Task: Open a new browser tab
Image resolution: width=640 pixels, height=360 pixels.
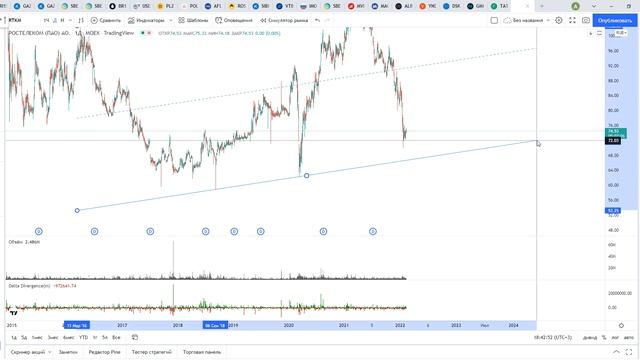Action: click(542, 6)
